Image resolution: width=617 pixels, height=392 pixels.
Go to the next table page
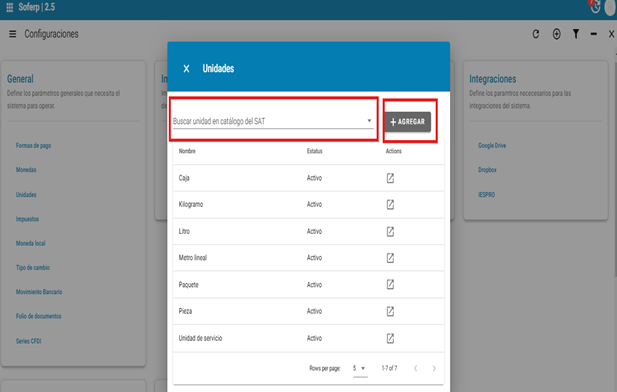[x=434, y=368]
